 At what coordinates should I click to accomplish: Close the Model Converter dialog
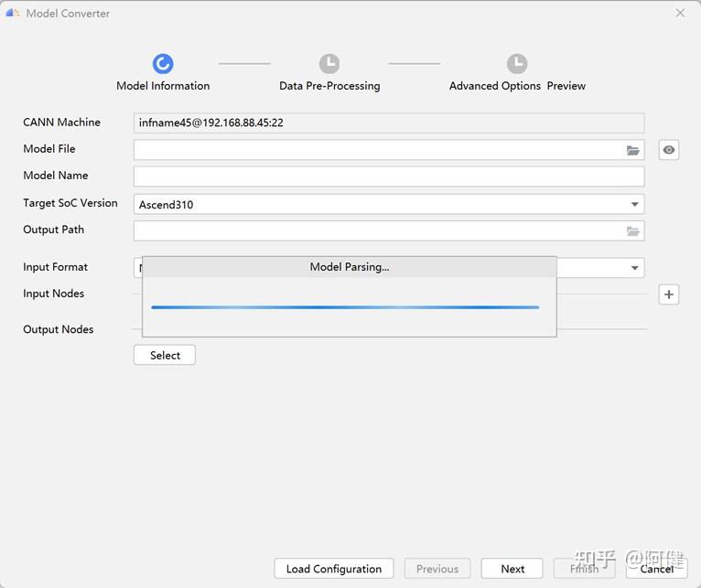tap(680, 13)
